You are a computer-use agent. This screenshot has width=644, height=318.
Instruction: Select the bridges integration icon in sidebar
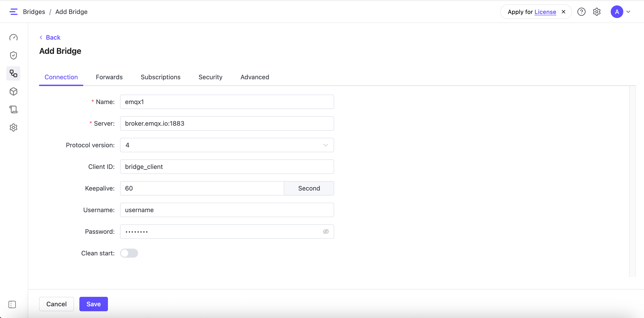pyautogui.click(x=13, y=73)
